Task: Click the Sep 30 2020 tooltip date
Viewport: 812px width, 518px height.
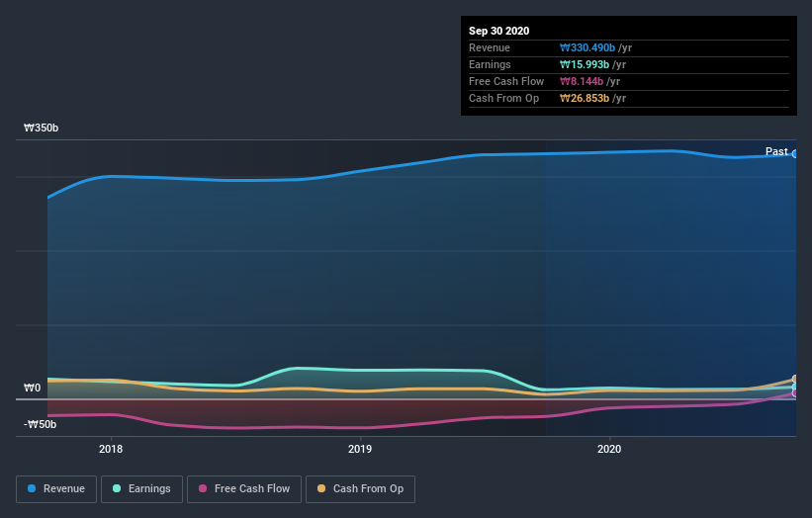Action: (x=498, y=31)
